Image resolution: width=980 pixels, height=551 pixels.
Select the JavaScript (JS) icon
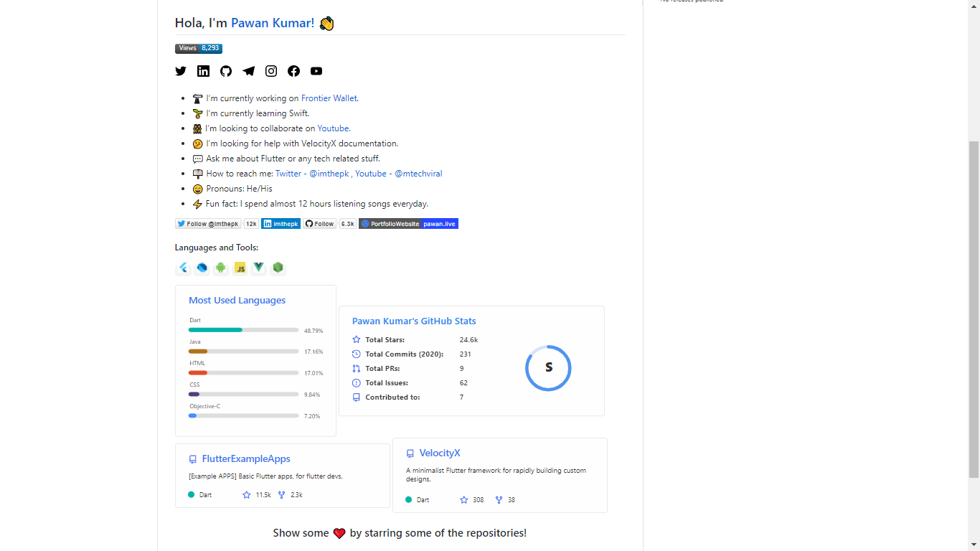click(240, 267)
